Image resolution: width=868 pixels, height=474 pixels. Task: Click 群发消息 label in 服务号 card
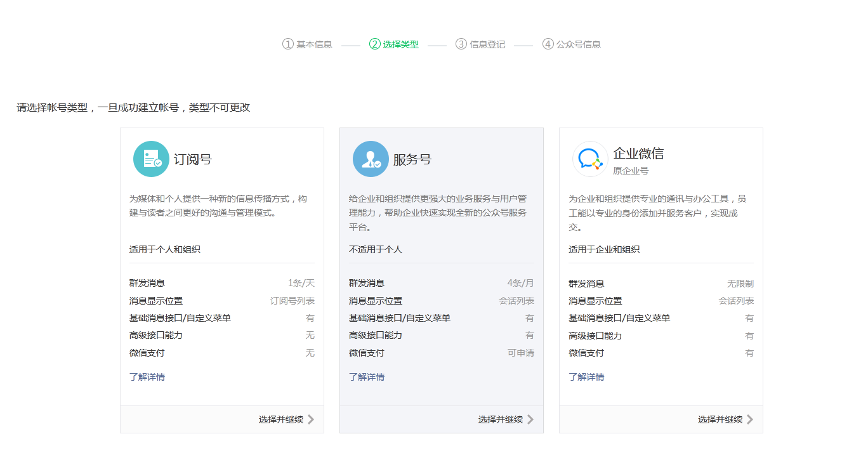coord(367,284)
